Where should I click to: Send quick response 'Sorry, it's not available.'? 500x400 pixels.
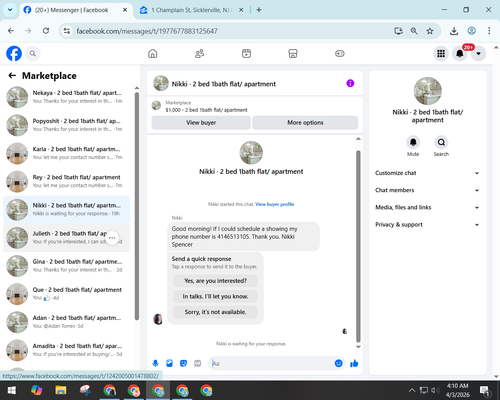pos(215,312)
